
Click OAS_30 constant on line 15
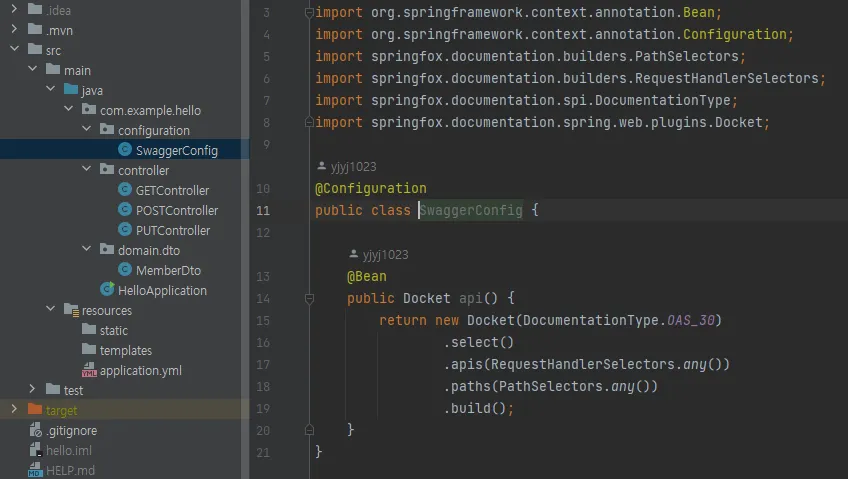click(x=691, y=320)
